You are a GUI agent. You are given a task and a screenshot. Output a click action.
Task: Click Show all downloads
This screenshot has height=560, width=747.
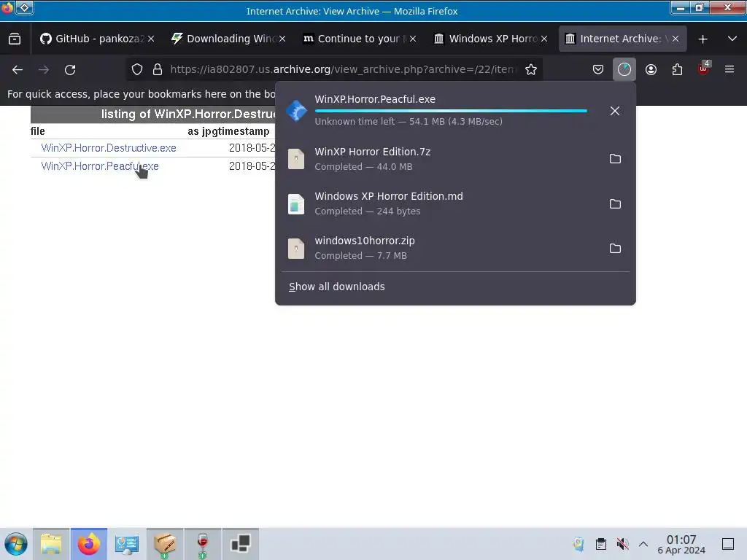(x=336, y=287)
